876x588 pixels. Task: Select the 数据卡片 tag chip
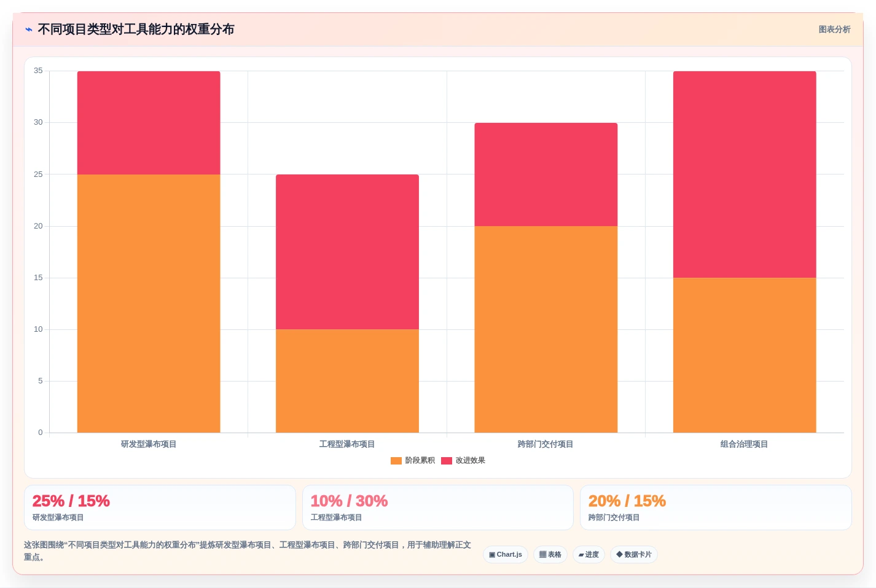tap(634, 555)
